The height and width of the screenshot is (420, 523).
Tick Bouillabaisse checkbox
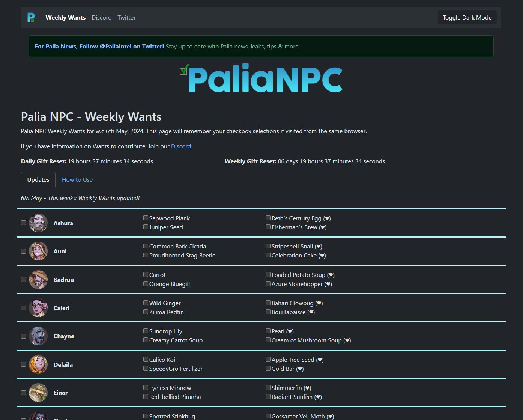[x=268, y=312]
